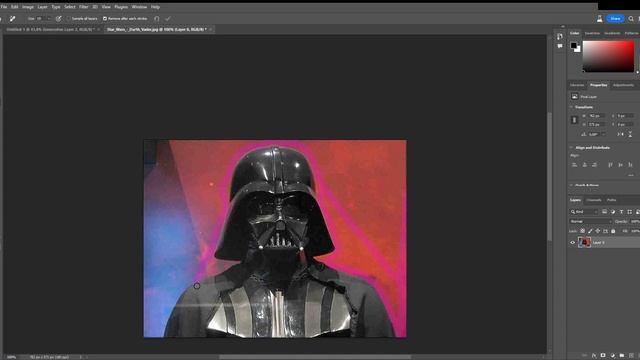
Task: Collapse the Align and Distribute section
Action: (x=571, y=147)
